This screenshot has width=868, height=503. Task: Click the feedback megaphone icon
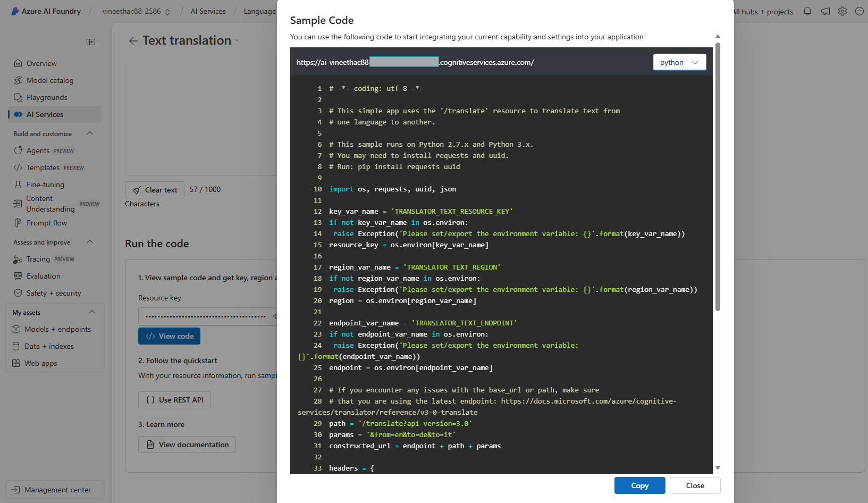pos(825,11)
